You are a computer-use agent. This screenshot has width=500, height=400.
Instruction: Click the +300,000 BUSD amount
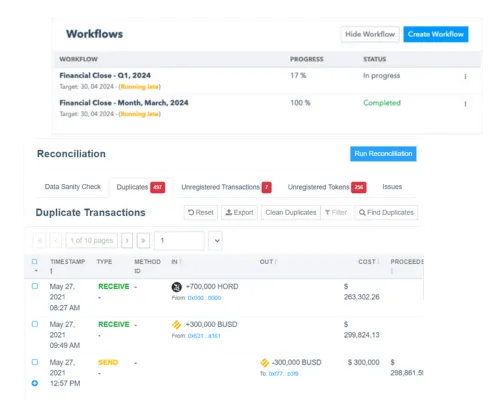point(211,325)
